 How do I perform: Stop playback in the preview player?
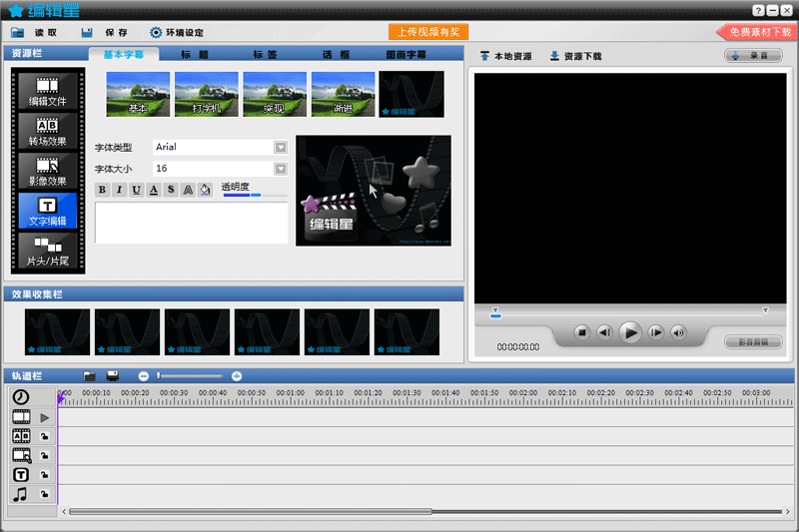581,333
